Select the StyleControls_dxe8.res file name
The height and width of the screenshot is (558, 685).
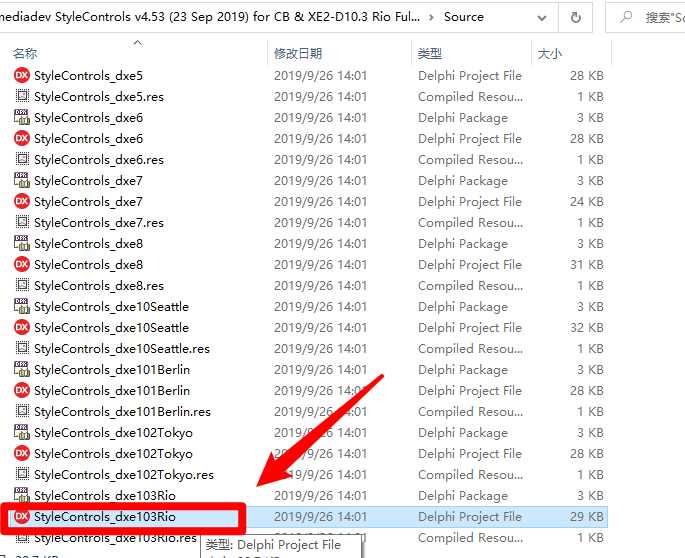(x=99, y=285)
